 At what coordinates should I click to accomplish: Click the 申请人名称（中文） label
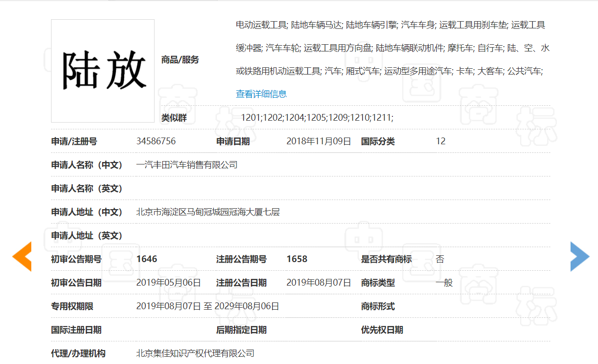tap(87, 165)
